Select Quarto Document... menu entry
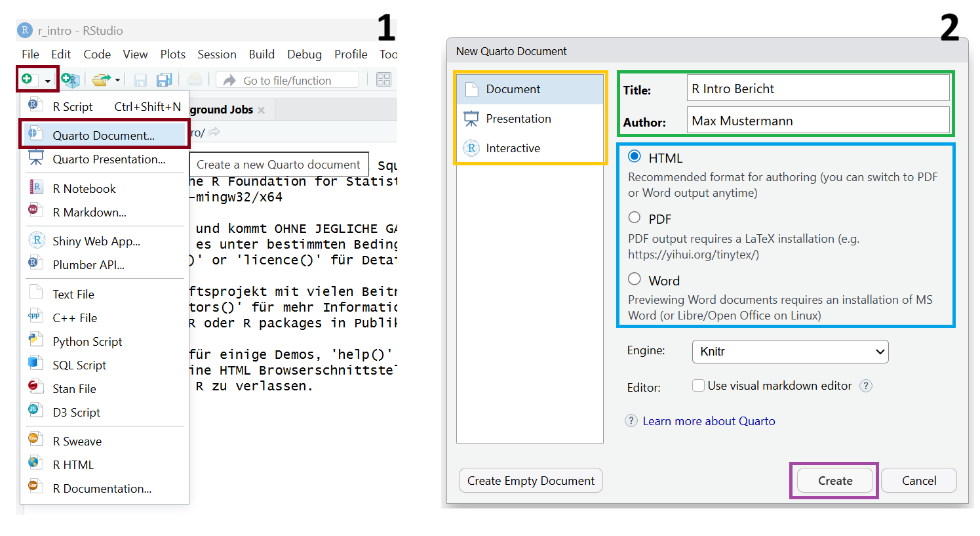The image size is (980, 536). click(x=104, y=135)
